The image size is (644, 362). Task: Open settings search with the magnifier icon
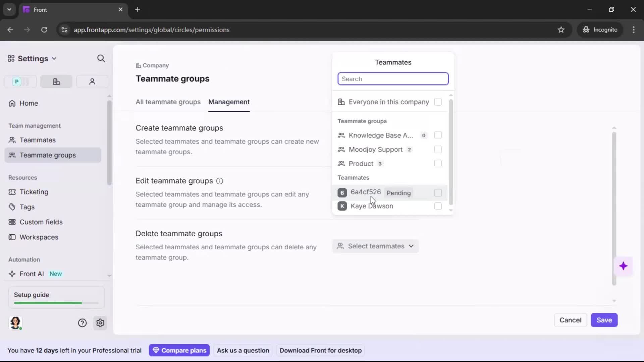click(101, 58)
